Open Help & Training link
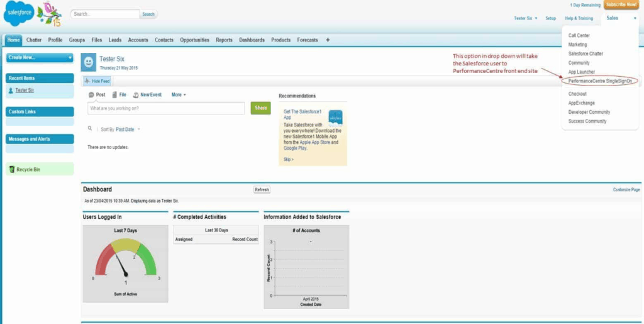Image resolution: width=644 pixels, height=324 pixels. click(579, 18)
